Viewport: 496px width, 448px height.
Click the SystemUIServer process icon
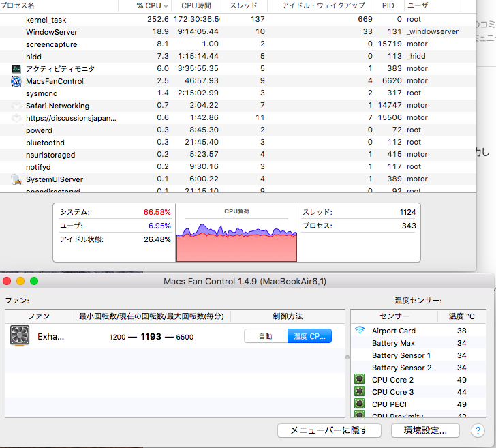click(16, 179)
